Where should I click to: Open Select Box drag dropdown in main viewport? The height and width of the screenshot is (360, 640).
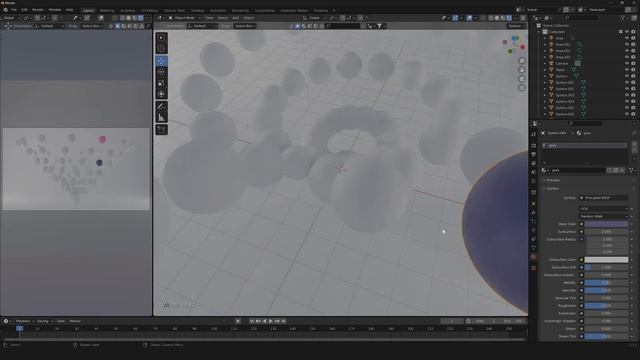click(244, 26)
